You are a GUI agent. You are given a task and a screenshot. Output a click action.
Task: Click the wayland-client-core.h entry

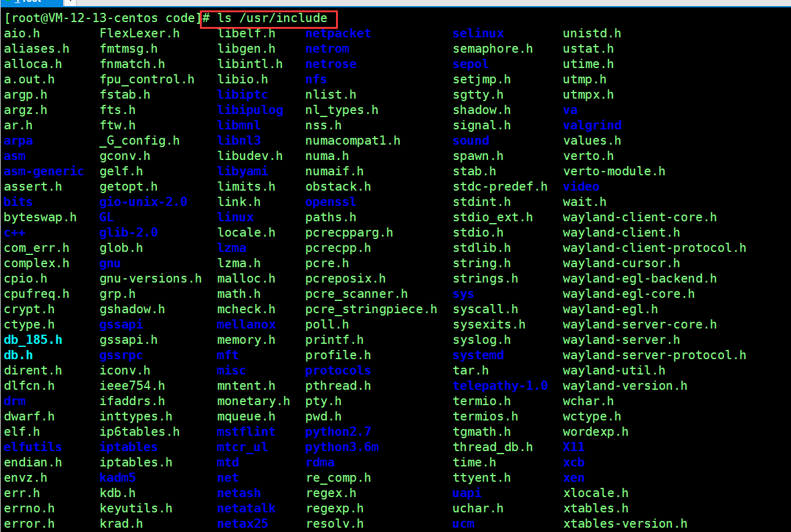click(x=640, y=218)
